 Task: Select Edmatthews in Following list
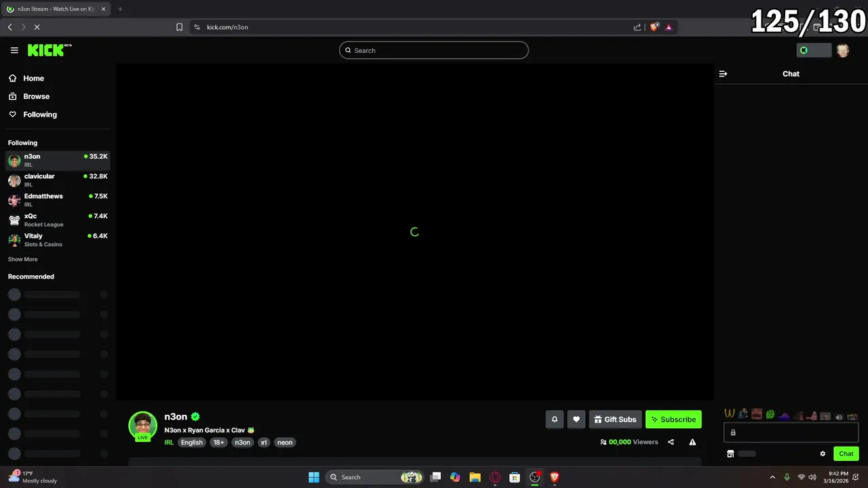[58, 200]
